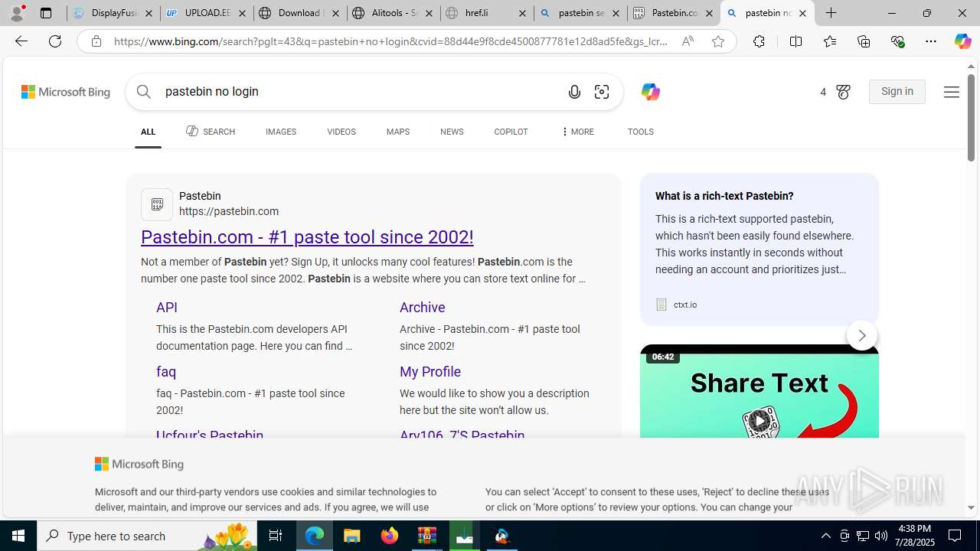
Task: Open the volume control tray icon
Action: [x=881, y=536]
